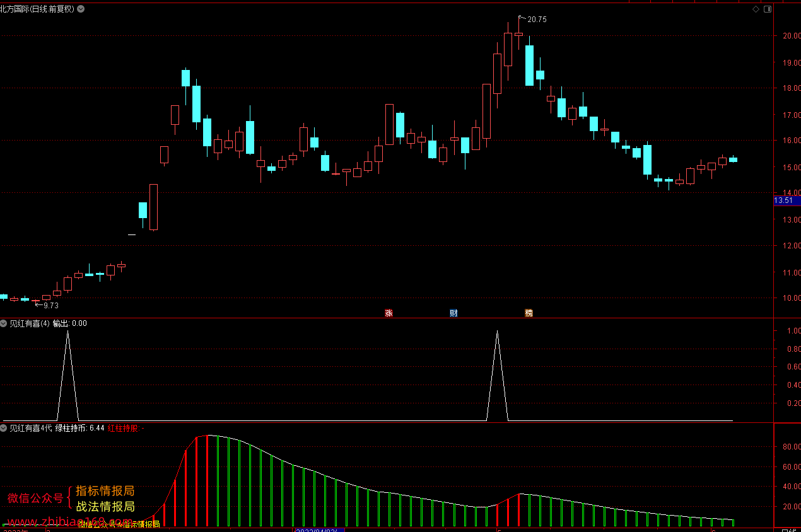Viewport: 801px width, 532px height.
Task: Open the orange 榜 ranking marker
Action: point(529,313)
